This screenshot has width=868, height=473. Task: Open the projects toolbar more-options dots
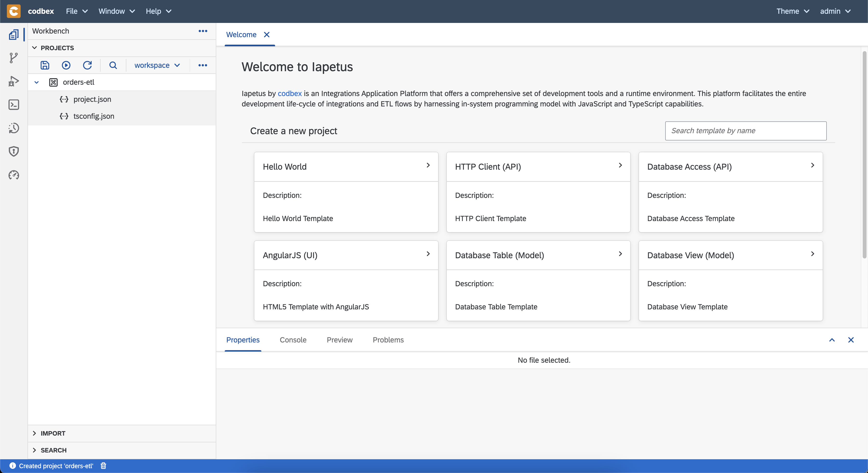(x=203, y=65)
